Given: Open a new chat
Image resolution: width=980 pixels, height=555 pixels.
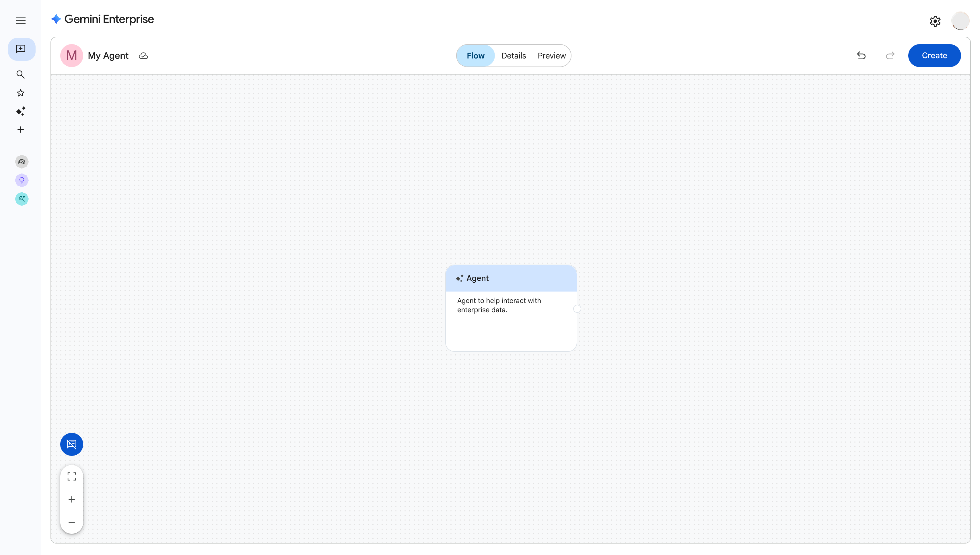Looking at the screenshot, I should (x=21, y=49).
